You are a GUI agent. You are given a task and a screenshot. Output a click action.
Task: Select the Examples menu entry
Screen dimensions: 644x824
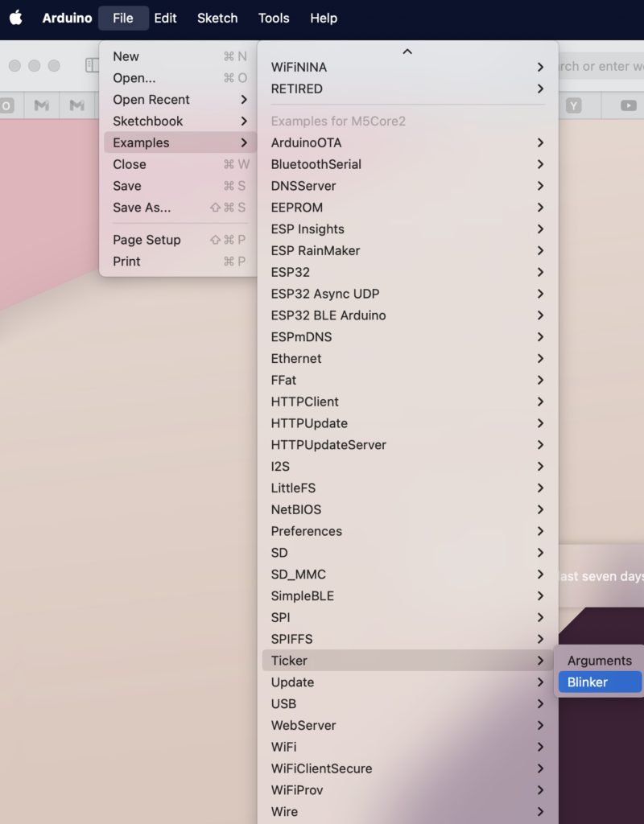click(x=180, y=142)
